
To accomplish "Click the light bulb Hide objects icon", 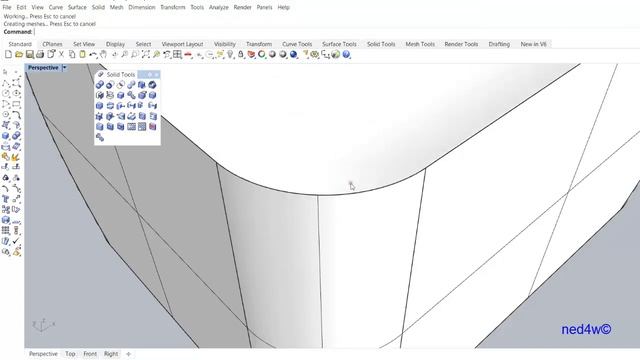I will pyautogui.click(x=230, y=54).
